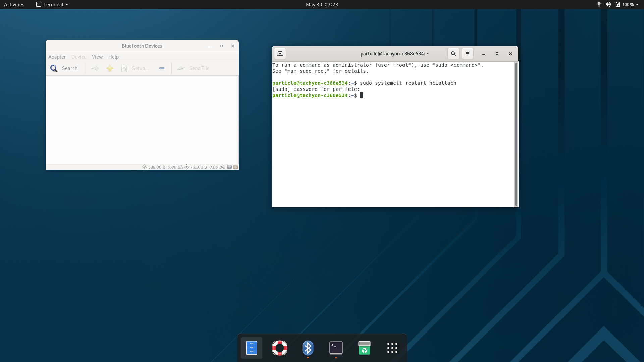This screenshot has width=644, height=362.
Task: Open the blue file cabinet app in dock
Action: (x=252, y=348)
